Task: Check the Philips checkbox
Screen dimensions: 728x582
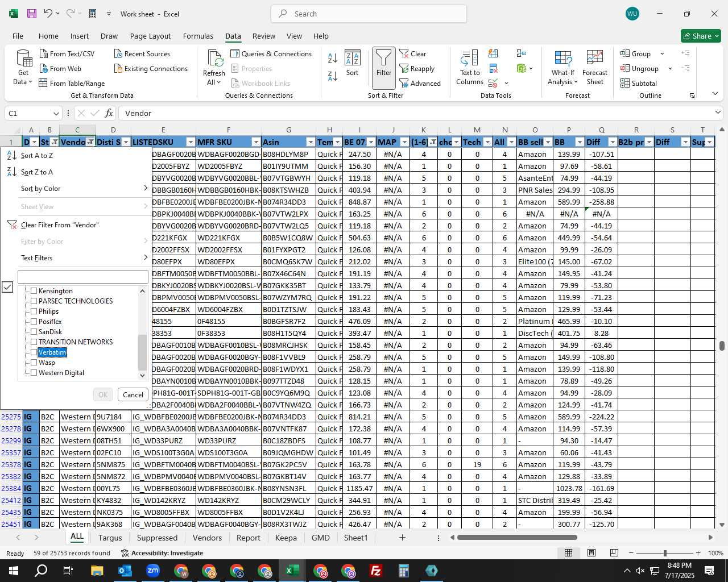Action: click(x=34, y=311)
